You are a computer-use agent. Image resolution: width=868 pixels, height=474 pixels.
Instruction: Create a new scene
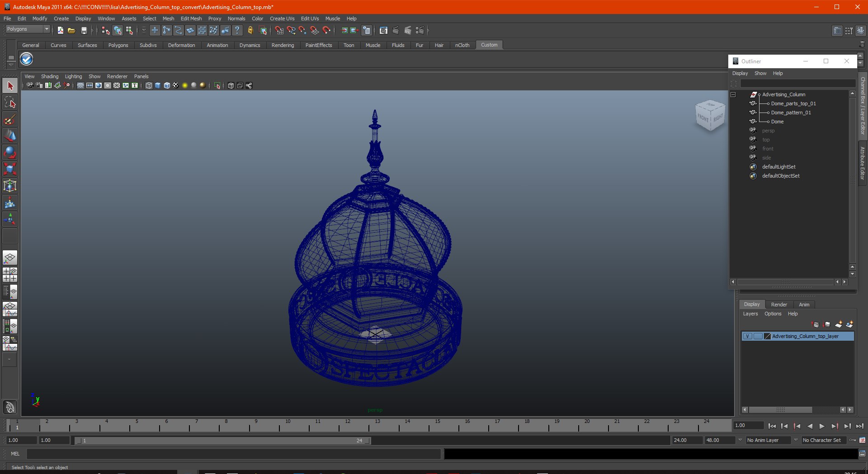point(60,30)
